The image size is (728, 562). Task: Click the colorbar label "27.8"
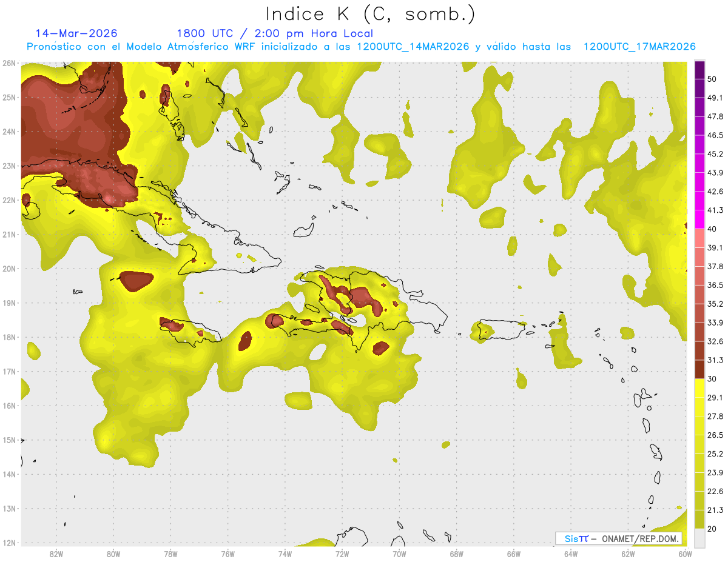[x=715, y=416]
